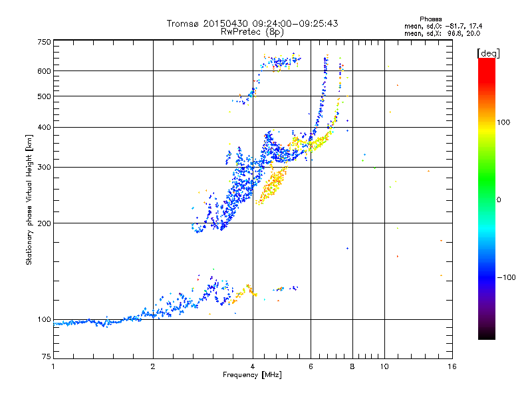Click the '[deg]' label above the color bar

[488, 53]
